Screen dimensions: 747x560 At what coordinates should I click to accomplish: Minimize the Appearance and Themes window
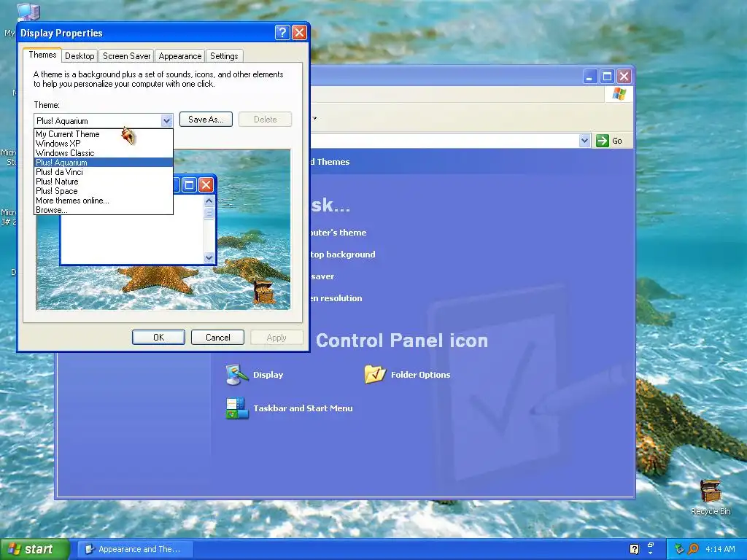pyautogui.click(x=589, y=76)
